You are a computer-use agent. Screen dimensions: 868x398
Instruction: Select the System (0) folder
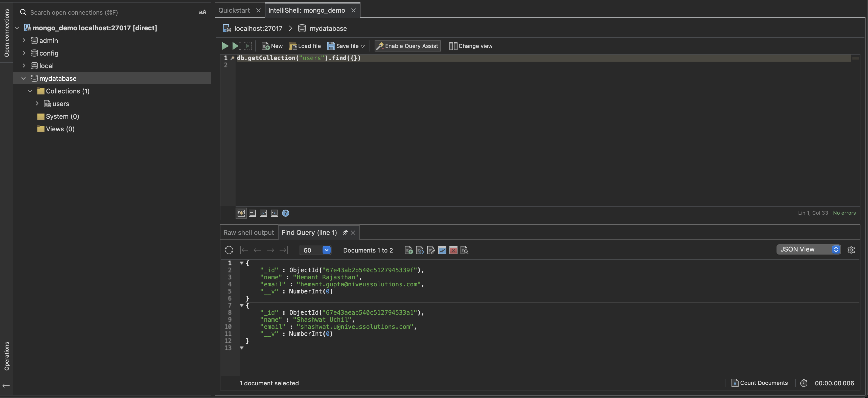(x=58, y=116)
